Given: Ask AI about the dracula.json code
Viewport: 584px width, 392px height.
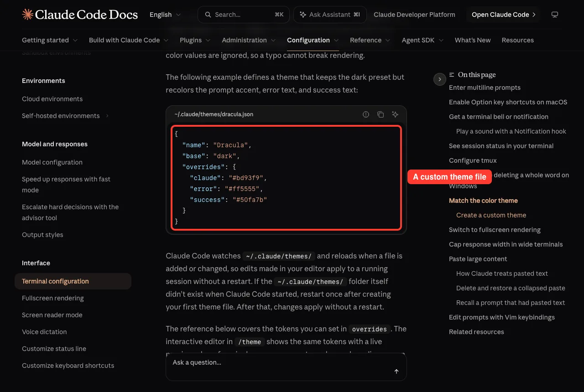Looking at the screenshot, I should (395, 114).
